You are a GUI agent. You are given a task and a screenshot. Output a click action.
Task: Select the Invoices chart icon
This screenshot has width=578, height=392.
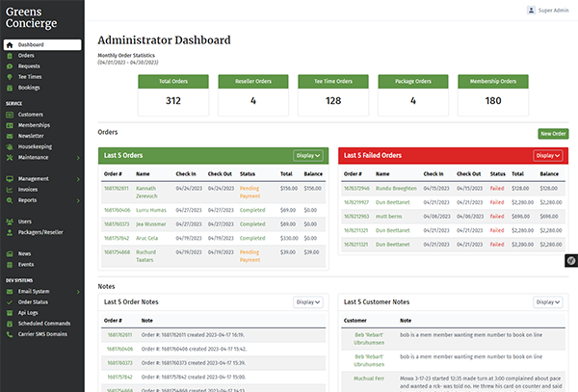click(x=10, y=190)
